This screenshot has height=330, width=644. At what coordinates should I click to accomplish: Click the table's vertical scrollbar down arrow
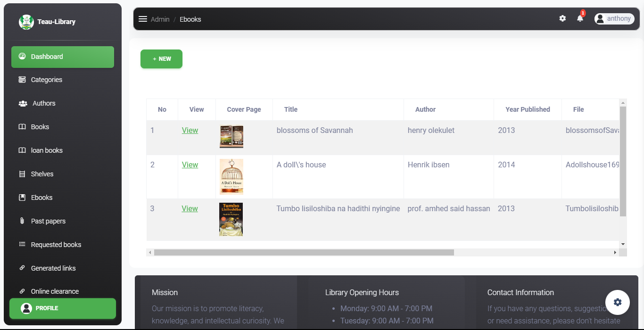[x=623, y=244]
